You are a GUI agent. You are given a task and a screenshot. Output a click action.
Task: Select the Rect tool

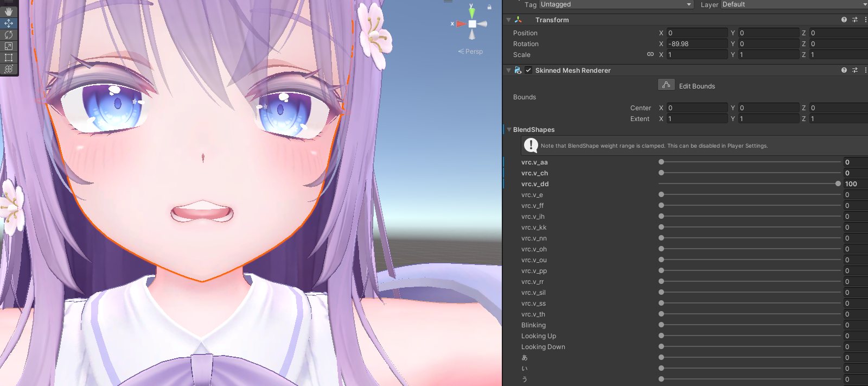click(x=9, y=58)
